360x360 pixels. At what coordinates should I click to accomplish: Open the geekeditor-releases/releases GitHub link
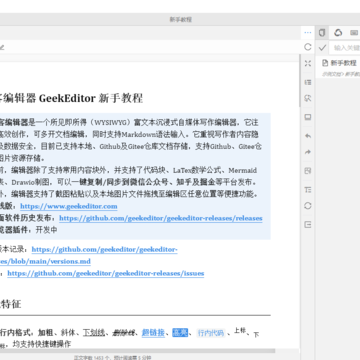click(161, 218)
